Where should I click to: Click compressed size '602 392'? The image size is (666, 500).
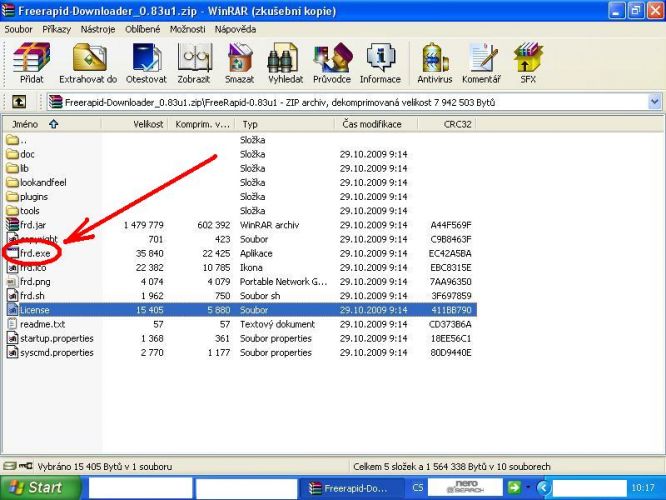coord(214,225)
